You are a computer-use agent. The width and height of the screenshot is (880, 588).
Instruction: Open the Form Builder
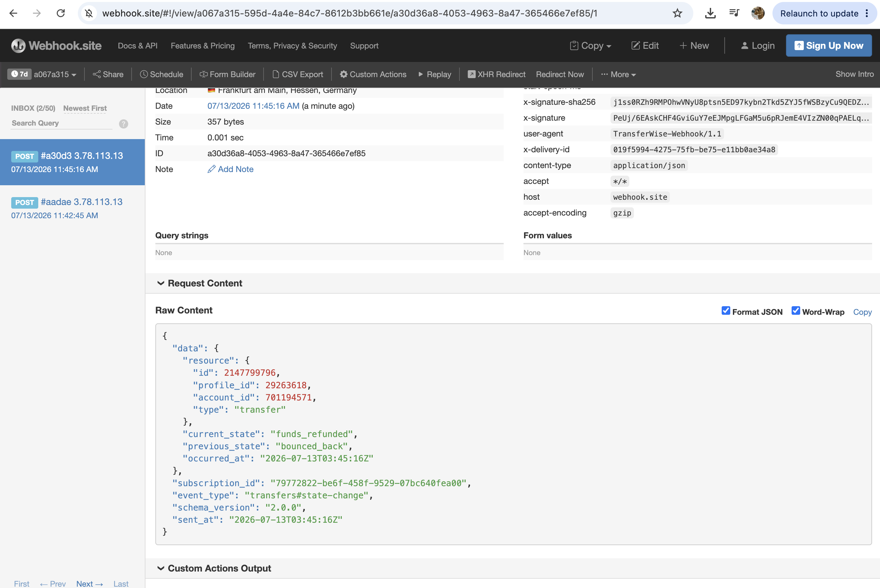pyautogui.click(x=227, y=74)
